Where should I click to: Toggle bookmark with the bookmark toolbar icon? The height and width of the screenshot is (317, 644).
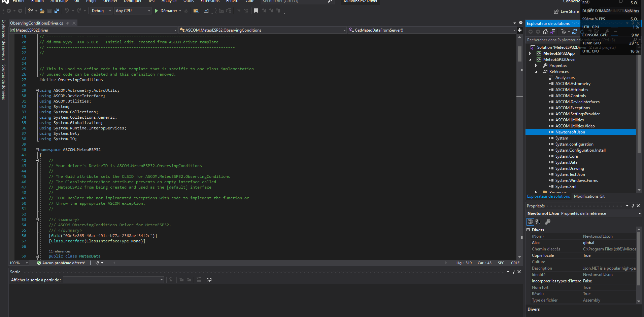tap(256, 11)
